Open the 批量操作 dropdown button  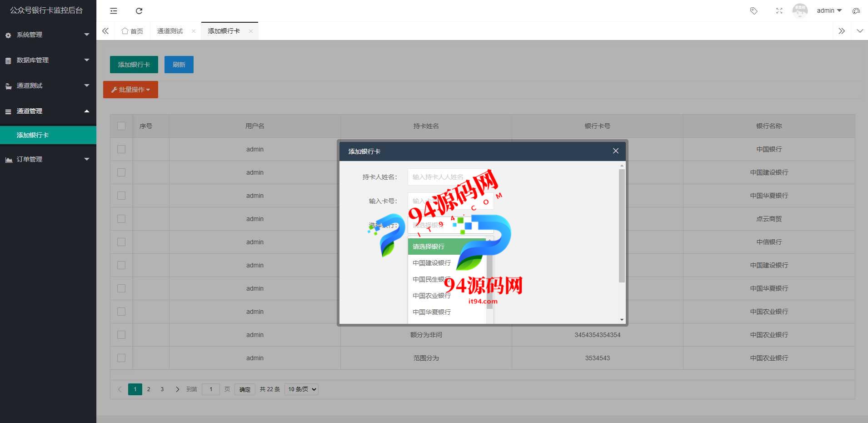click(130, 90)
